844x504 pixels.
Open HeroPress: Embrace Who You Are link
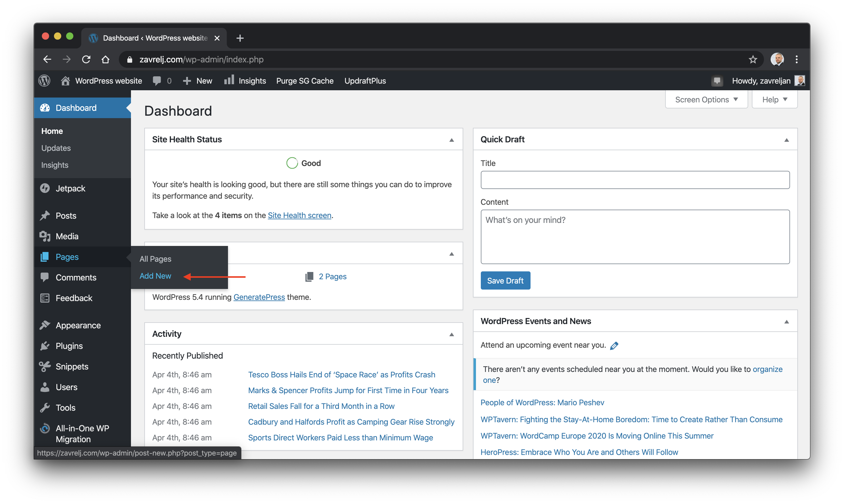pyautogui.click(x=579, y=453)
